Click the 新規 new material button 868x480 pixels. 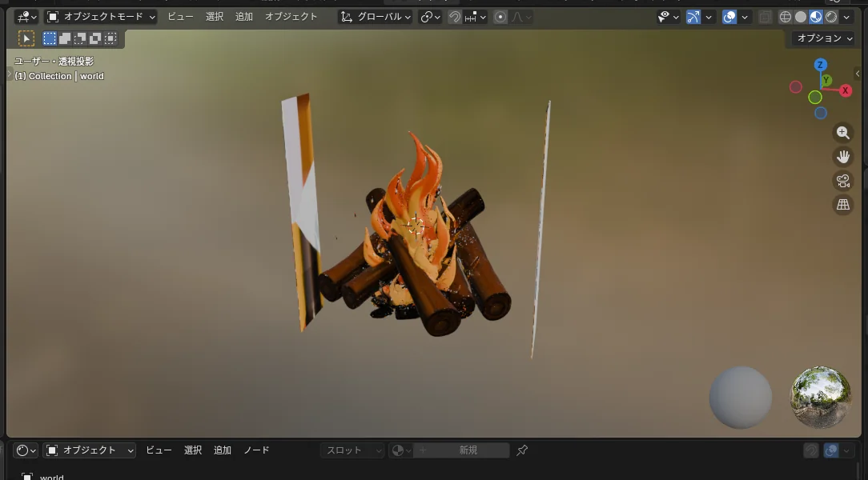point(468,450)
